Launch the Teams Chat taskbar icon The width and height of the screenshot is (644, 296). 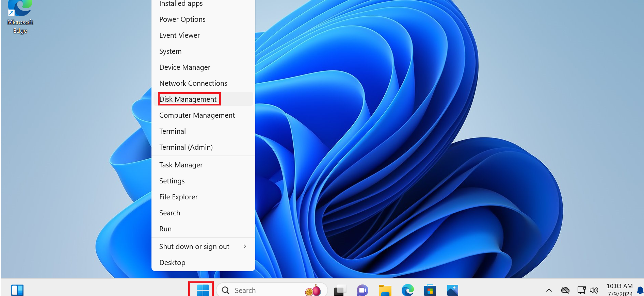coord(363,290)
